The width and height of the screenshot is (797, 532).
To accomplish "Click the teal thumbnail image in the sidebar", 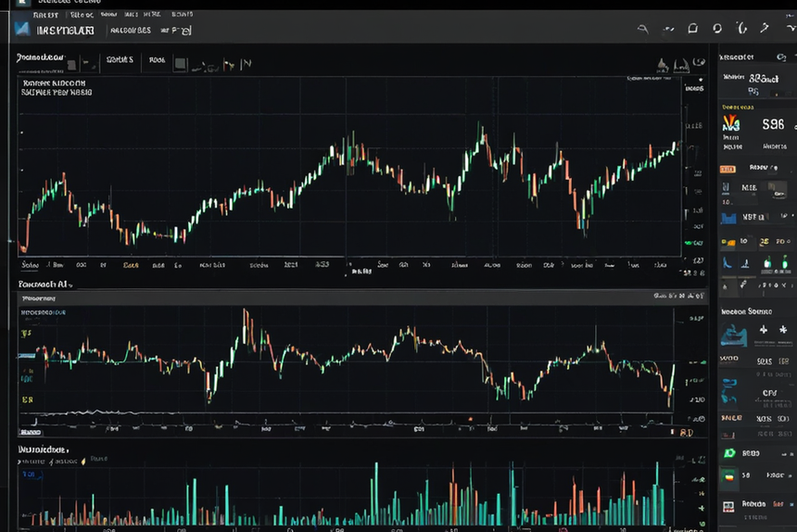I will pyautogui.click(x=733, y=336).
